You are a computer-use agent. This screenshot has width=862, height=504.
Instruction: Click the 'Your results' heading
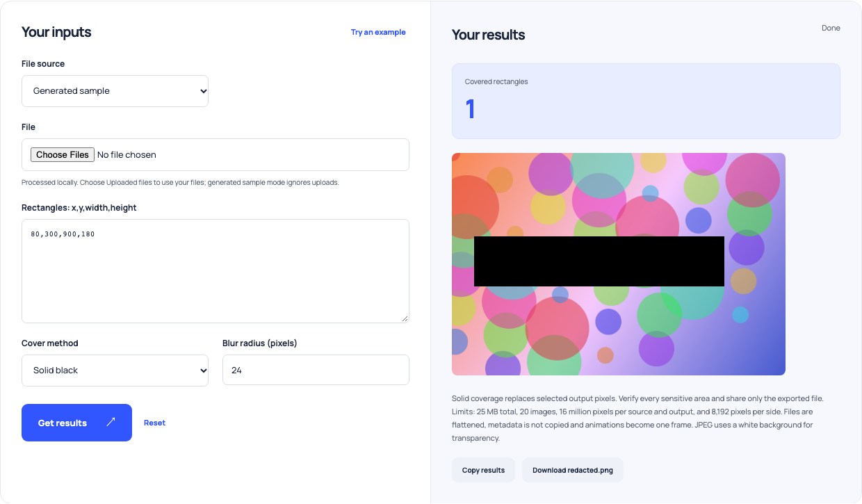click(489, 35)
